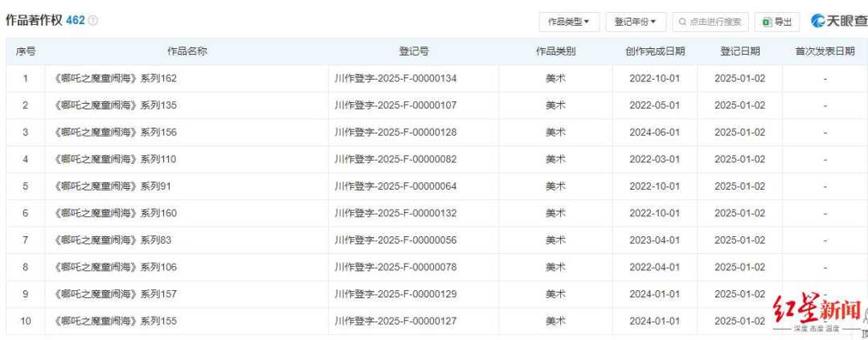Viewport: 868px width, 340px height.
Task: Click creation date 2022-03-01 in row 4
Action: coord(655,159)
